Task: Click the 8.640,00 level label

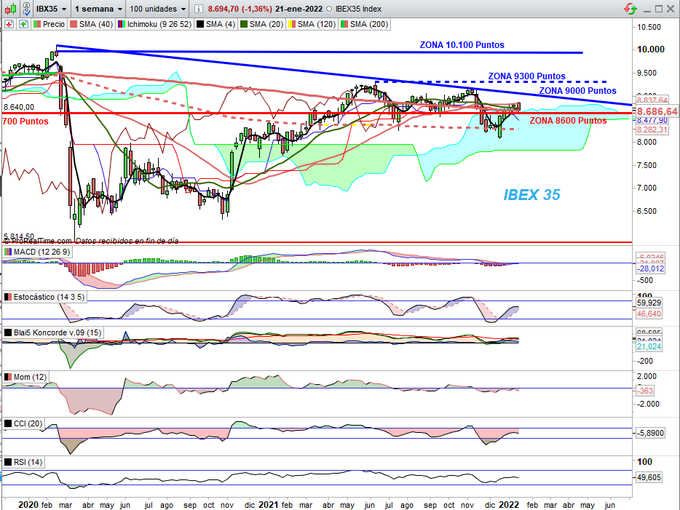Action: [19, 107]
